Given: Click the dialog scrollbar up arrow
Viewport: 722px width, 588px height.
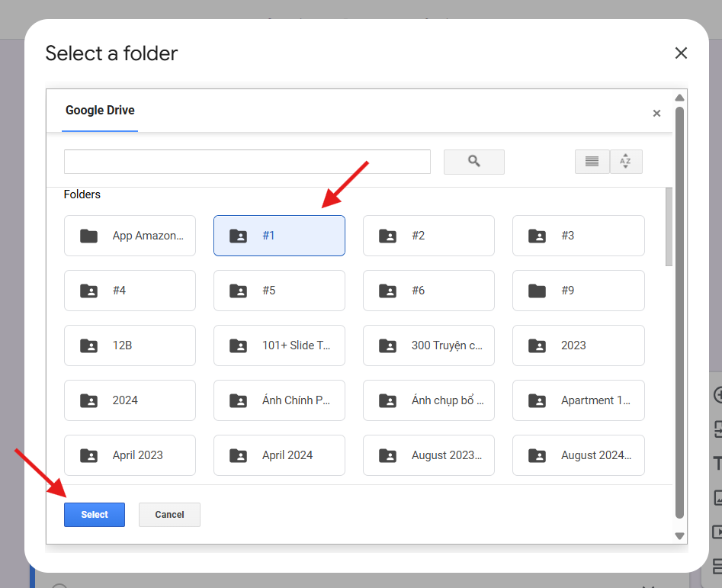Looking at the screenshot, I should [680, 98].
